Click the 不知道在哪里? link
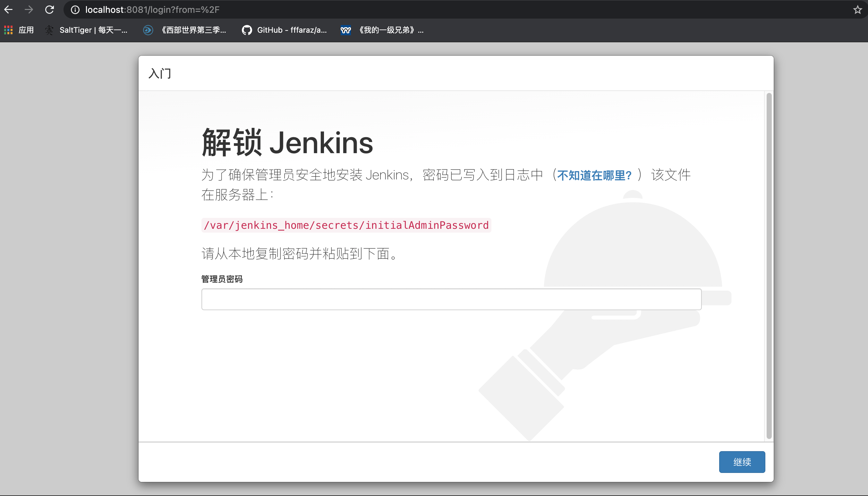 click(594, 176)
